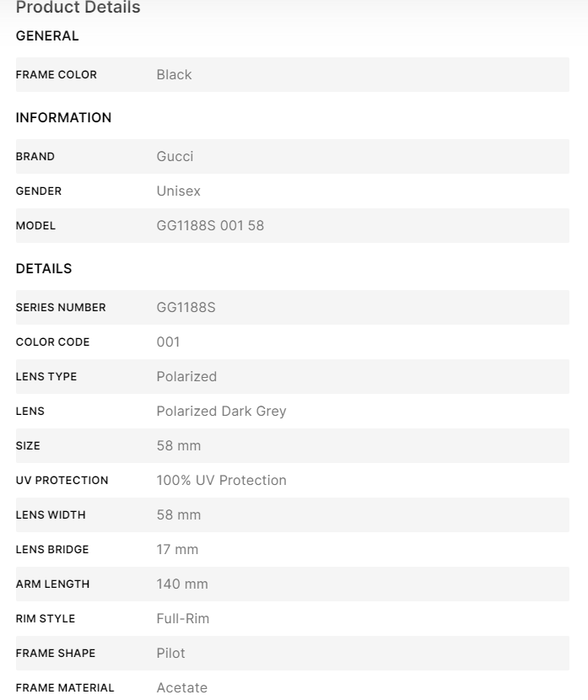
Task: Click the SIZE row label
Action: click(28, 446)
